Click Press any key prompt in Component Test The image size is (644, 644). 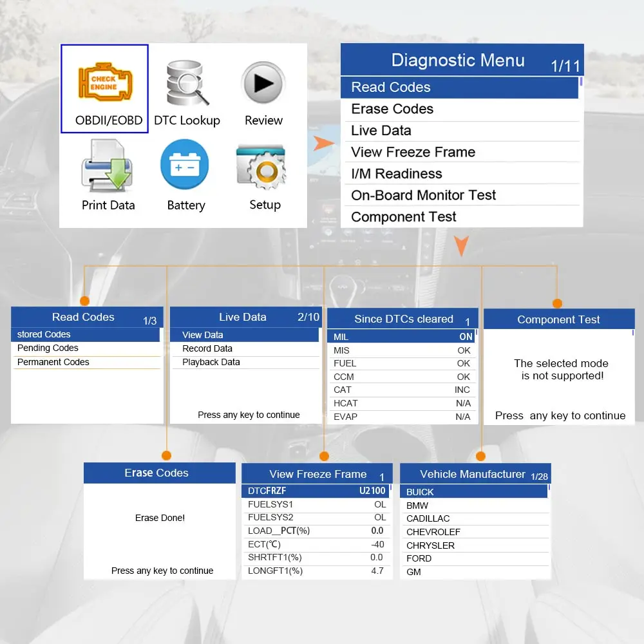pyautogui.click(x=560, y=415)
